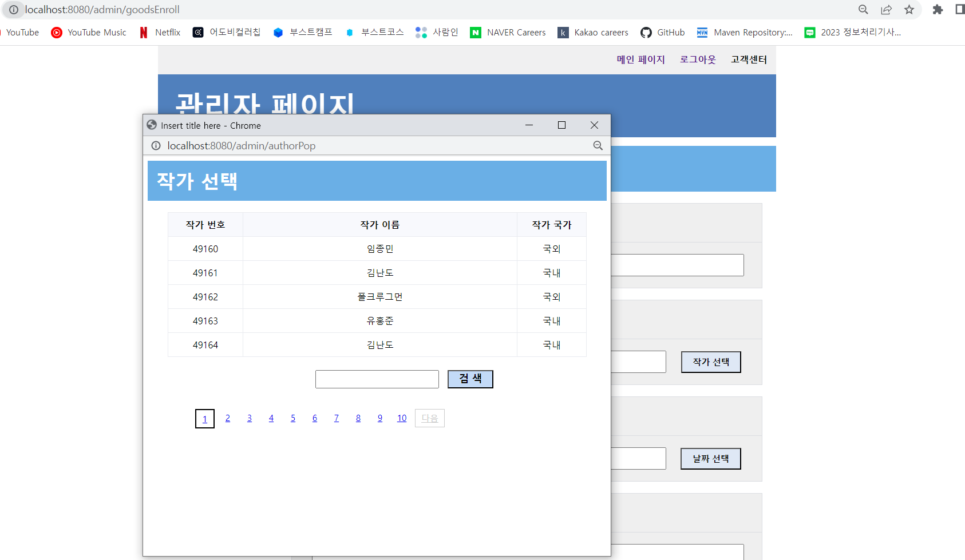
Task: Go to page 10 of authors
Action: 402,418
